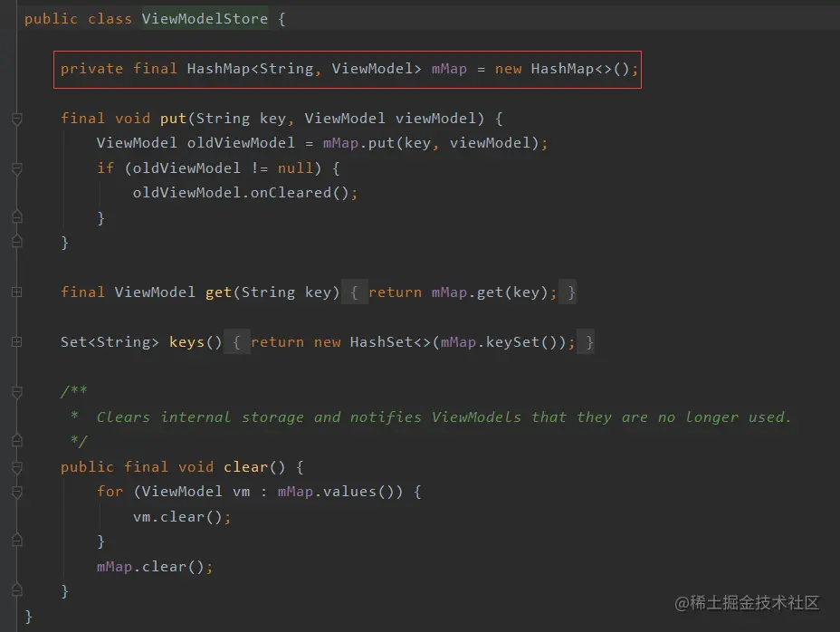Click the red-highlighted mMap field declaration
The width and height of the screenshot is (840, 632).
coord(348,68)
